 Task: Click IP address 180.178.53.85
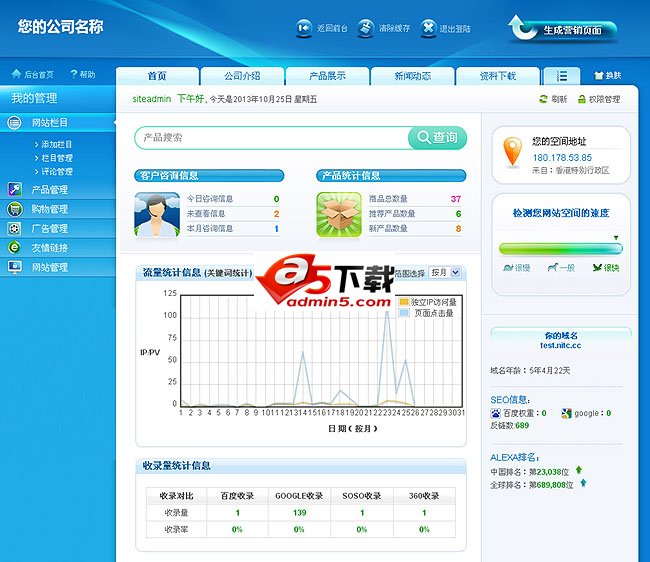(x=562, y=158)
